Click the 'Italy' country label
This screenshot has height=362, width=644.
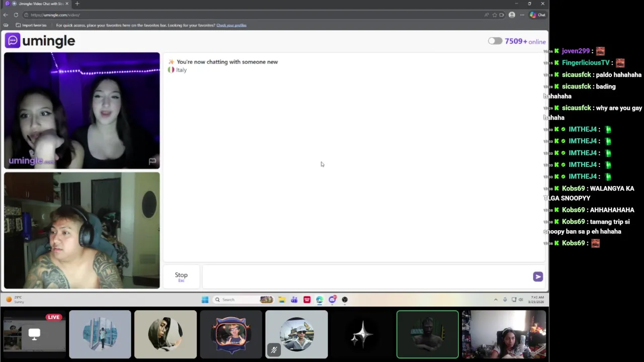(181, 70)
